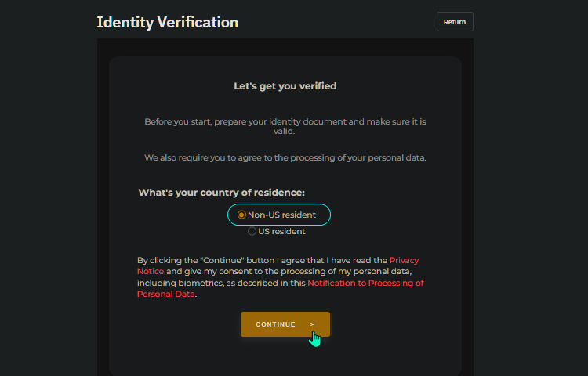Click the 'Let's get you verified' heading
588x376 pixels.
[285, 86]
